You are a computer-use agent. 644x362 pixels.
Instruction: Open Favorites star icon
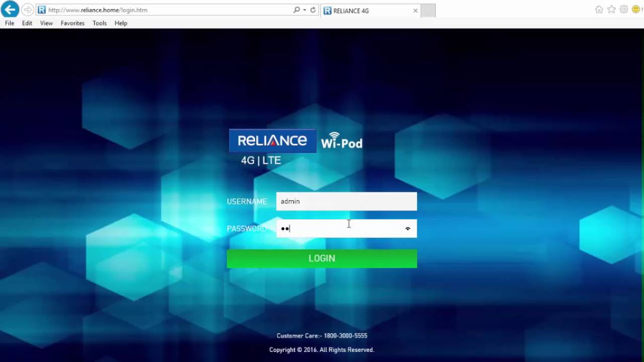tap(611, 10)
